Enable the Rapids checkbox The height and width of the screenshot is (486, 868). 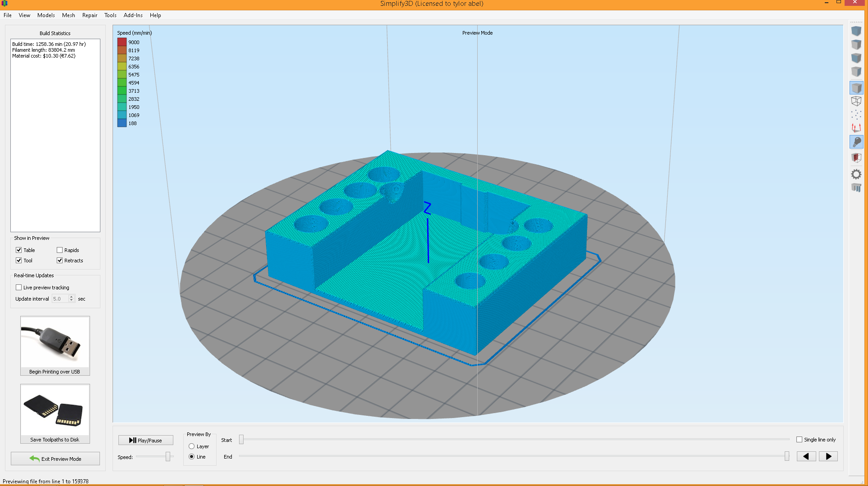(60, 250)
